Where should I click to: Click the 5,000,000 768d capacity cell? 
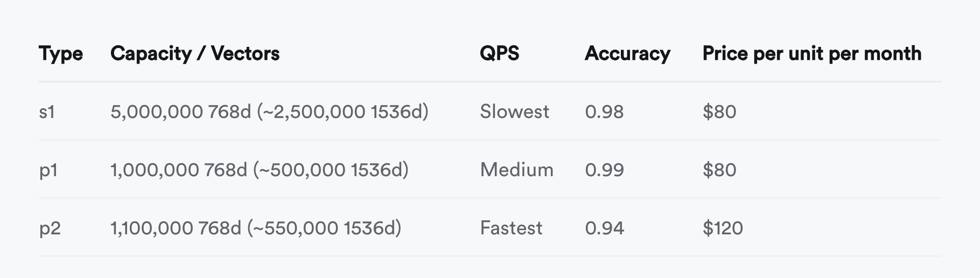point(269,112)
